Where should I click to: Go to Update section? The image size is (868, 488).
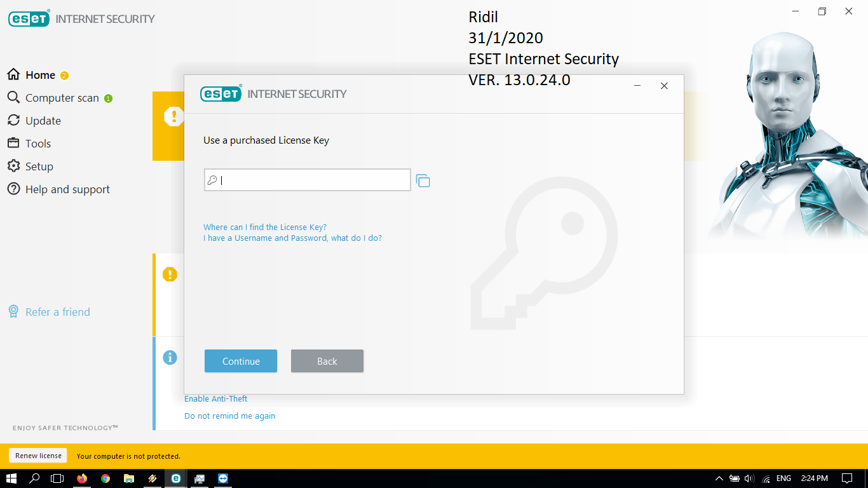(43, 121)
